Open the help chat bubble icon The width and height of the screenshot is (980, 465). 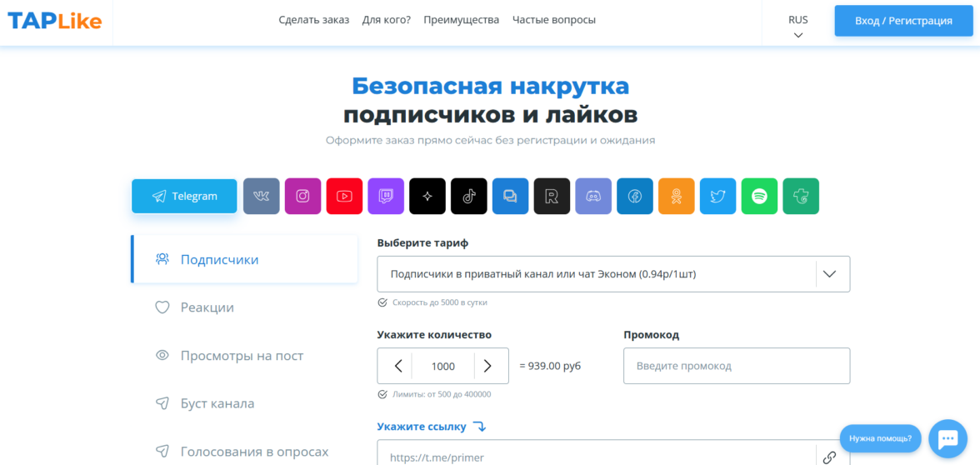(x=947, y=438)
